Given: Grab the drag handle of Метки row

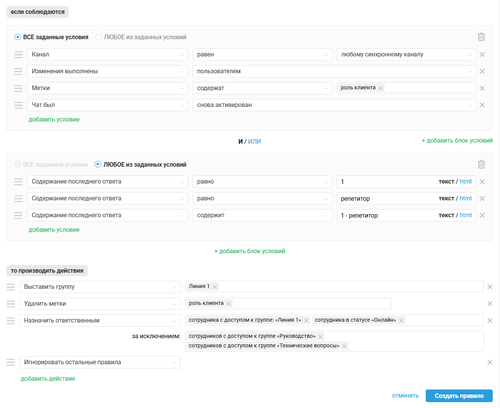Looking at the screenshot, I should point(18,88).
